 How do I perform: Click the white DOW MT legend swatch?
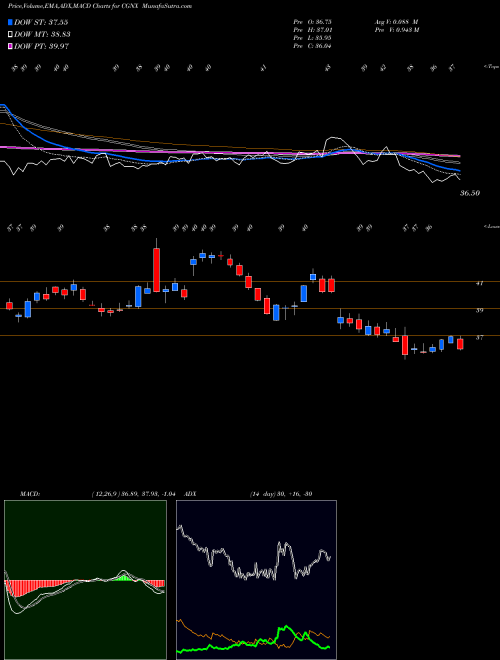(x=10, y=35)
